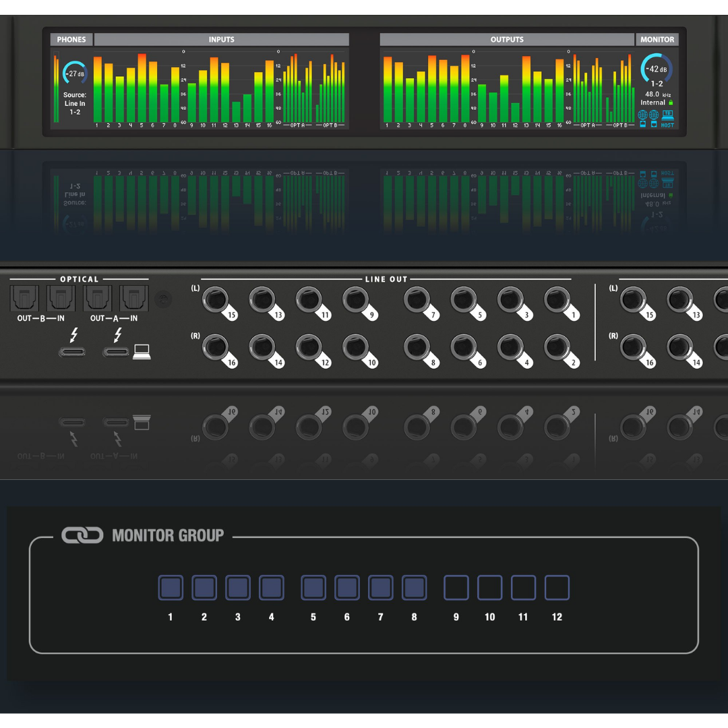This screenshot has height=728, width=728.
Task: Click line out jack 8
Action: tap(417, 347)
